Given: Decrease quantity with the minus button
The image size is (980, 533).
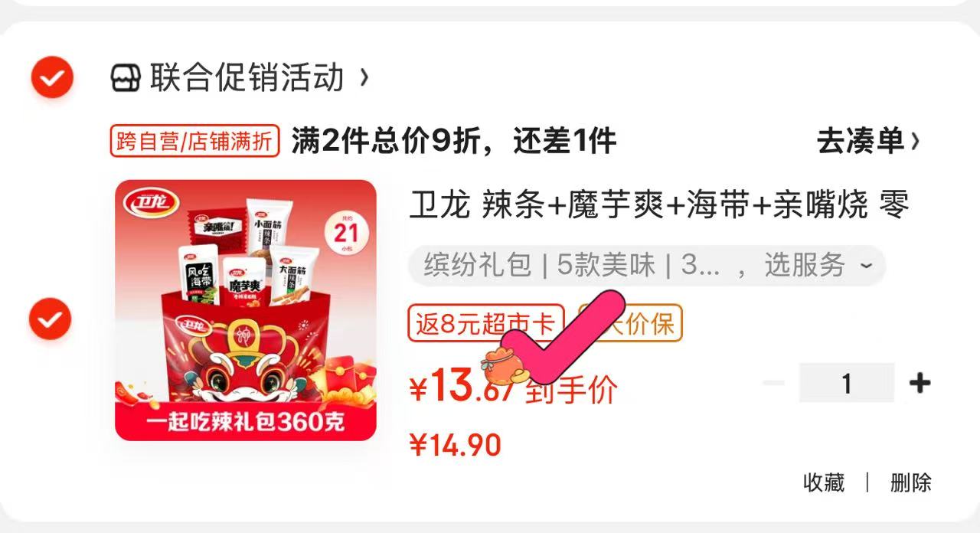Looking at the screenshot, I should pyautogui.click(x=775, y=382).
